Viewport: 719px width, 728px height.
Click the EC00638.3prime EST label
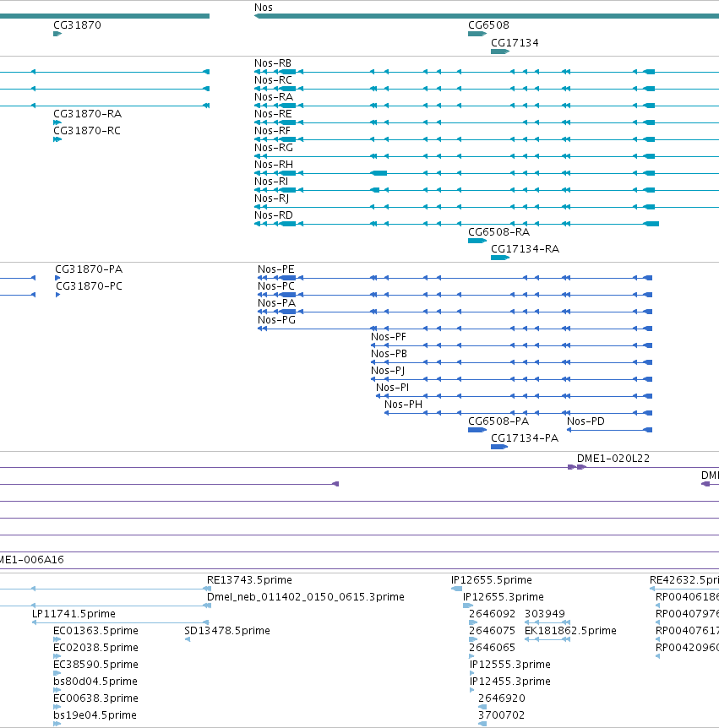click(x=95, y=698)
